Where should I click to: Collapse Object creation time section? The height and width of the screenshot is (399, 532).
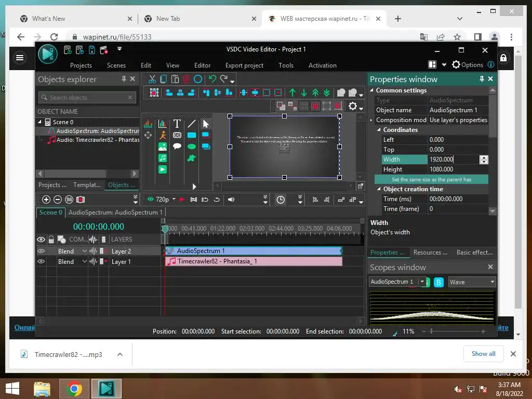379,189
